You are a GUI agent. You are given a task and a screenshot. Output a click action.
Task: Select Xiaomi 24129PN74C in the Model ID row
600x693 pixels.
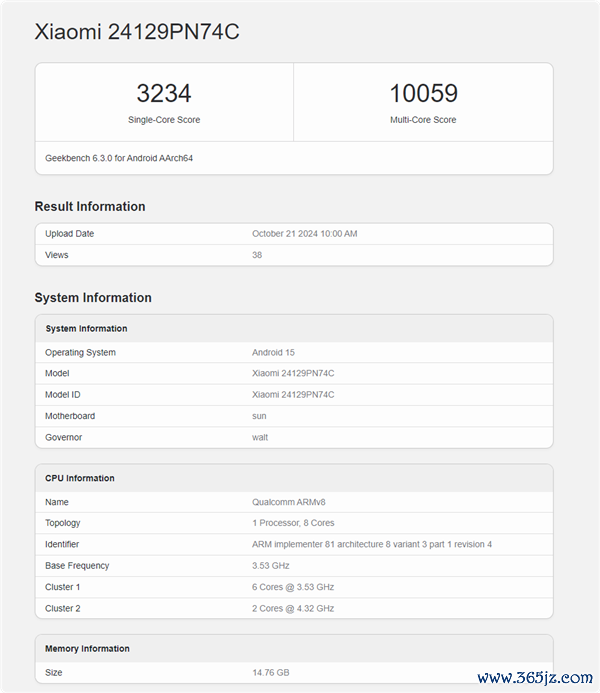(x=293, y=395)
